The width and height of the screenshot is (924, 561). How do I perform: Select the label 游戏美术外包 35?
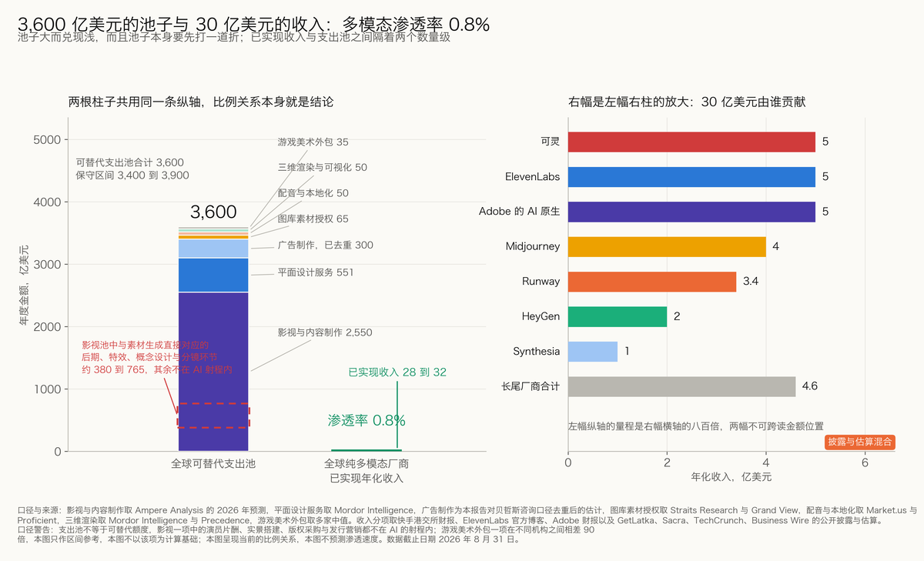pos(313,142)
